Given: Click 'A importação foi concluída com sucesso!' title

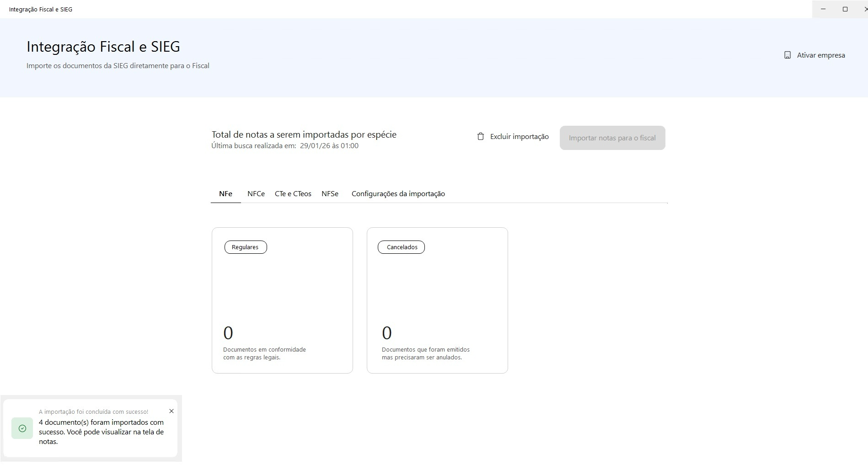Looking at the screenshot, I should pyautogui.click(x=93, y=412).
